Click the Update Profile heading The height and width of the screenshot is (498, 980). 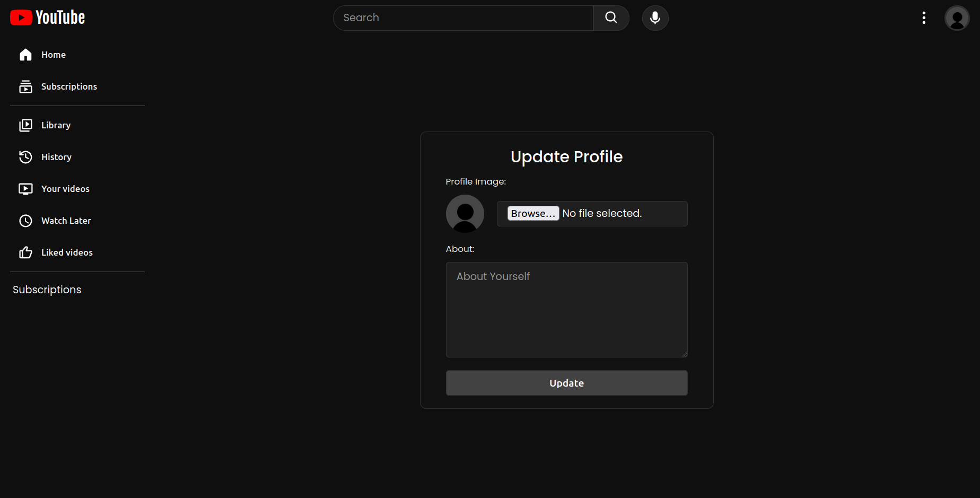(x=566, y=156)
